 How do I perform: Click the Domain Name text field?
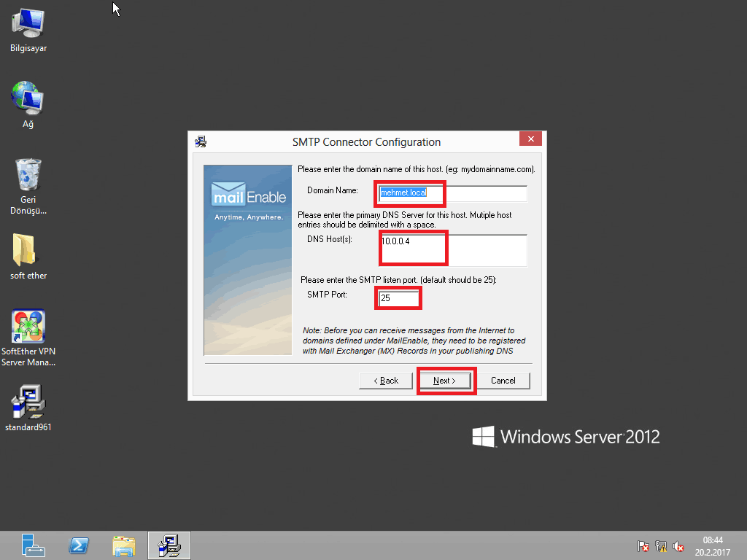pyautogui.click(x=452, y=193)
